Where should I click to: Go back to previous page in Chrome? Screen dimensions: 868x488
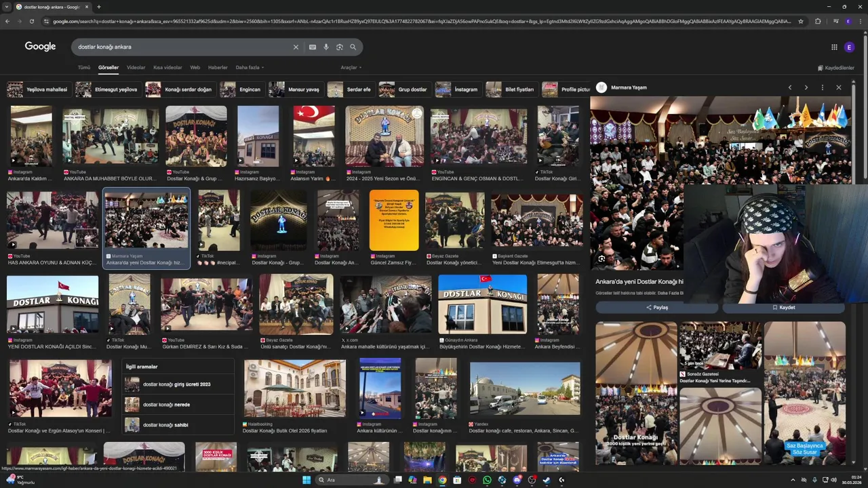pos(7,21)
